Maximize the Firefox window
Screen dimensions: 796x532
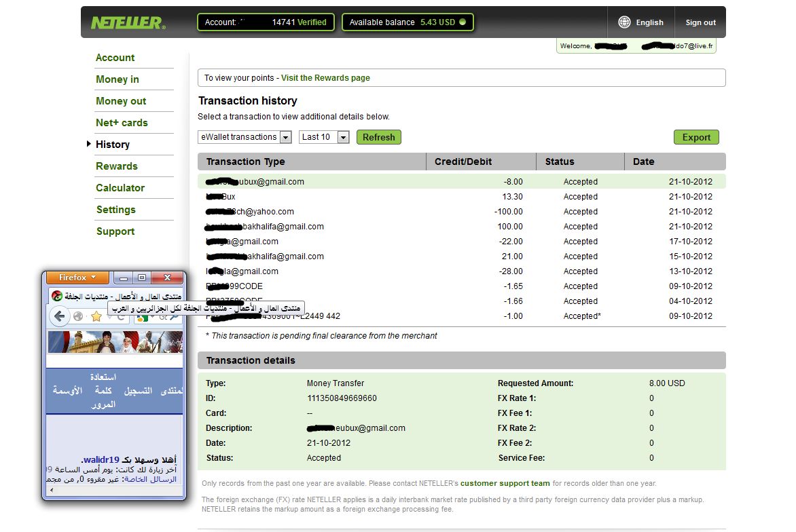pos(142,278)
